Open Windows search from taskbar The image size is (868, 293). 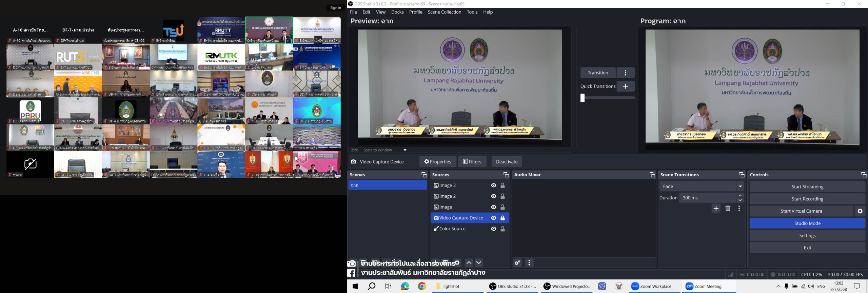click(372, 287)
